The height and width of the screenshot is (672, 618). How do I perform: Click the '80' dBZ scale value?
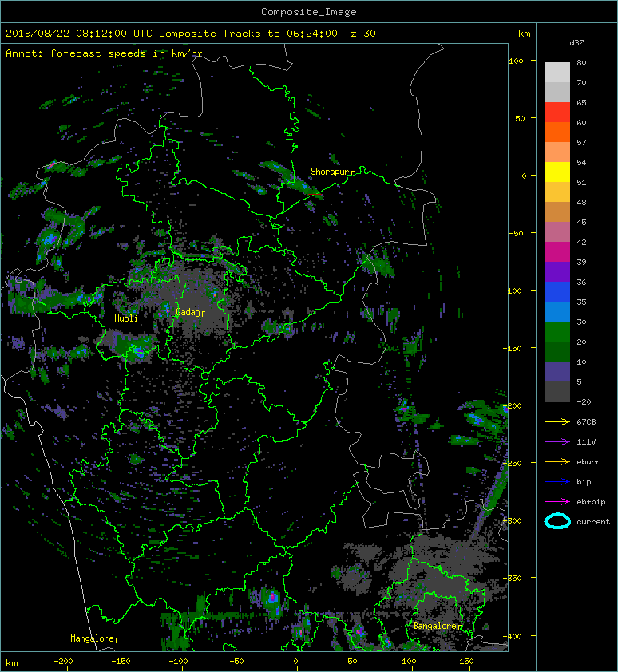click(581, 62)
